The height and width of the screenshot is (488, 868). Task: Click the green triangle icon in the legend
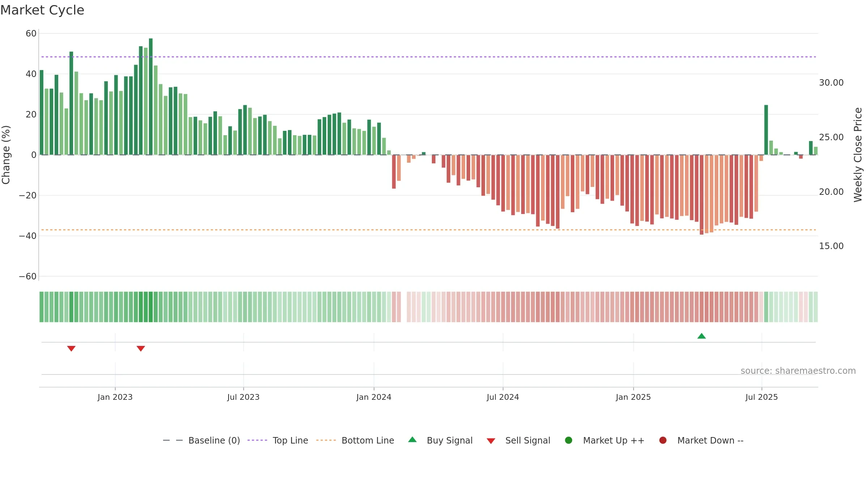[x=412, y=440]
